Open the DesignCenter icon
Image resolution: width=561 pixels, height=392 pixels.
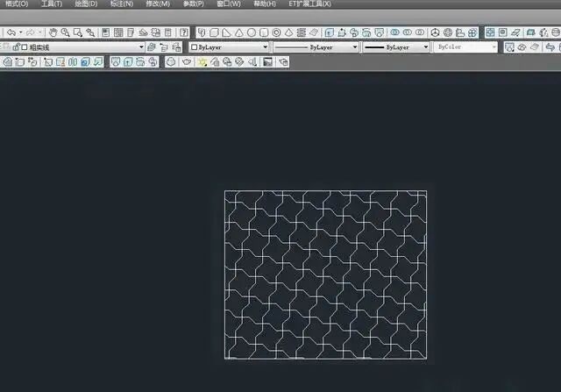118,32
